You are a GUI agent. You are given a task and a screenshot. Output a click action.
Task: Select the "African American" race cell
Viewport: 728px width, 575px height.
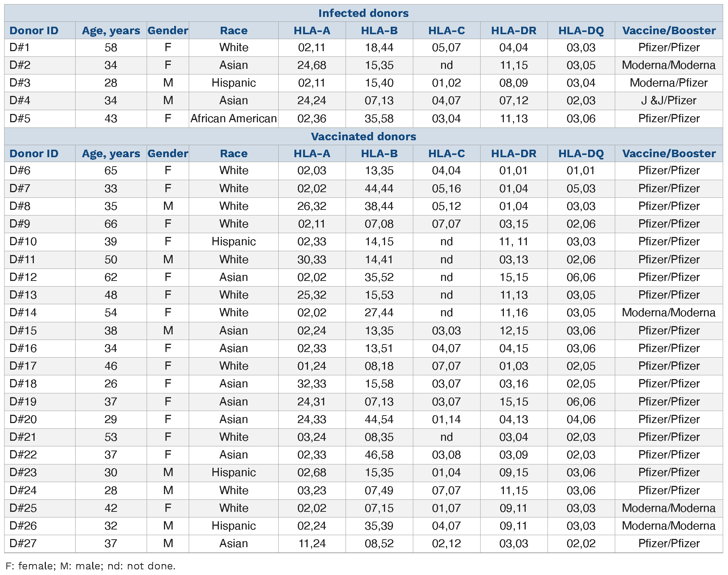pyautogui.click(x=234, y=118)
